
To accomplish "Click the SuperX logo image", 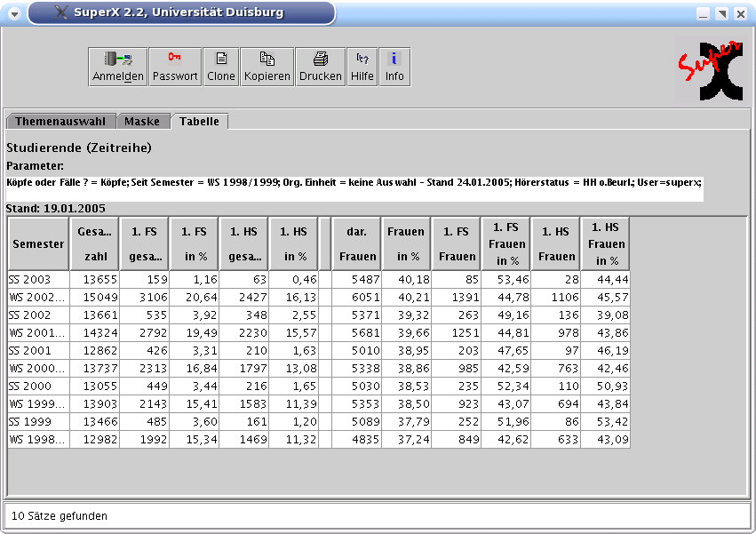I will click(712, 70).
